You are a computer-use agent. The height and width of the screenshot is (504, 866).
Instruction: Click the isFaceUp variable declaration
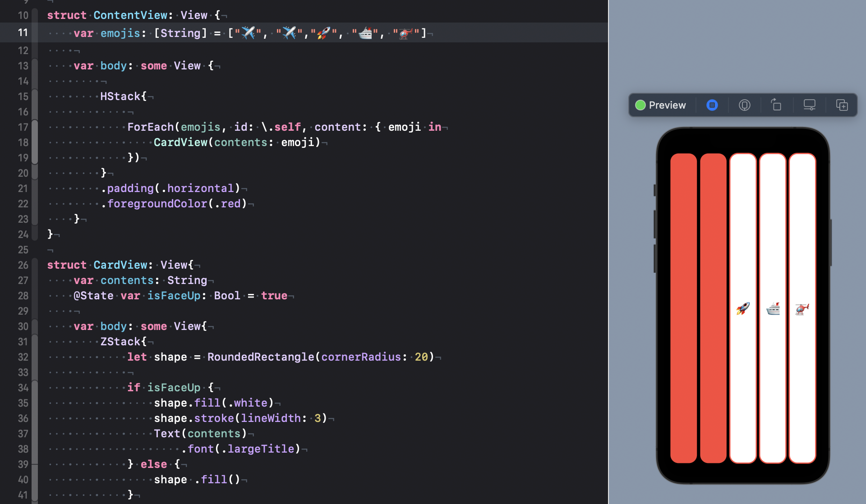click(174, 296)
